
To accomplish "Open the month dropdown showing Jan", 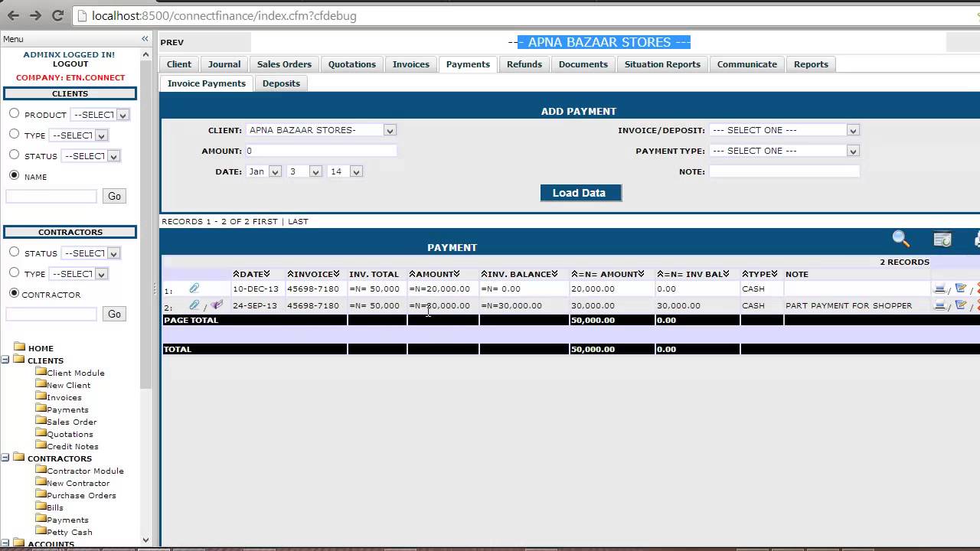I will click(x=264, y=171).
